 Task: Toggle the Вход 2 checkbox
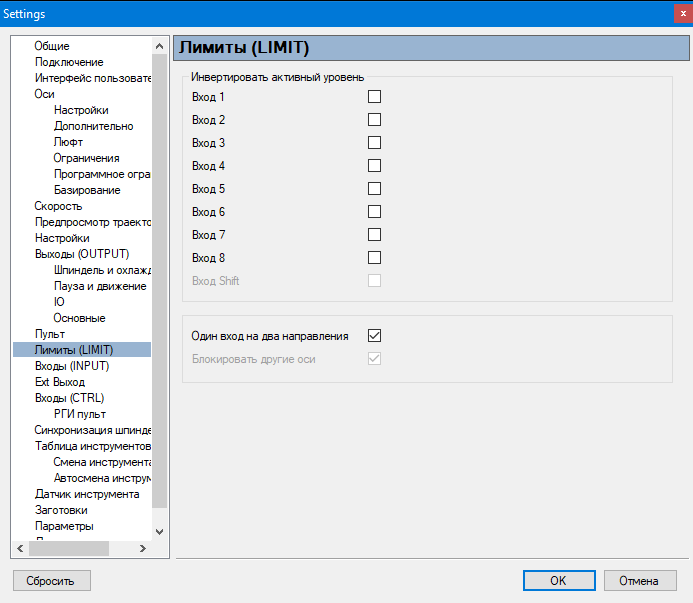click(x=374, y=119)
